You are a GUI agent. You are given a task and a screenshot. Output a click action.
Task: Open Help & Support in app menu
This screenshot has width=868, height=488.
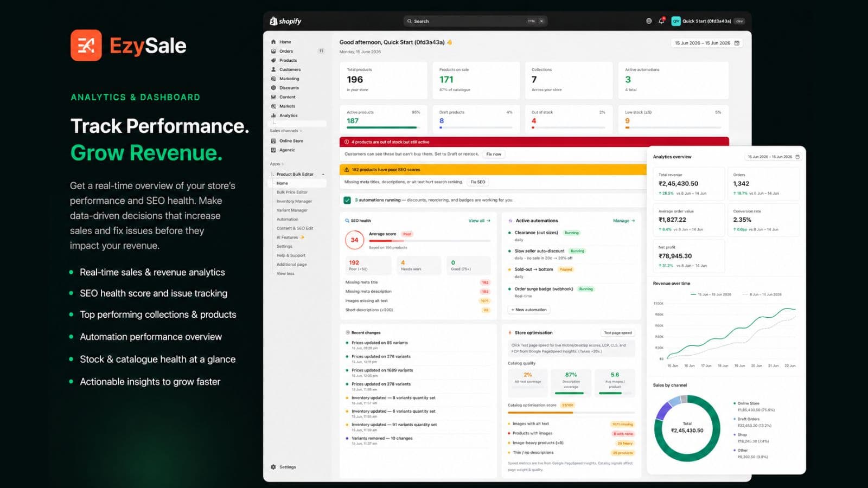(291, 255)
